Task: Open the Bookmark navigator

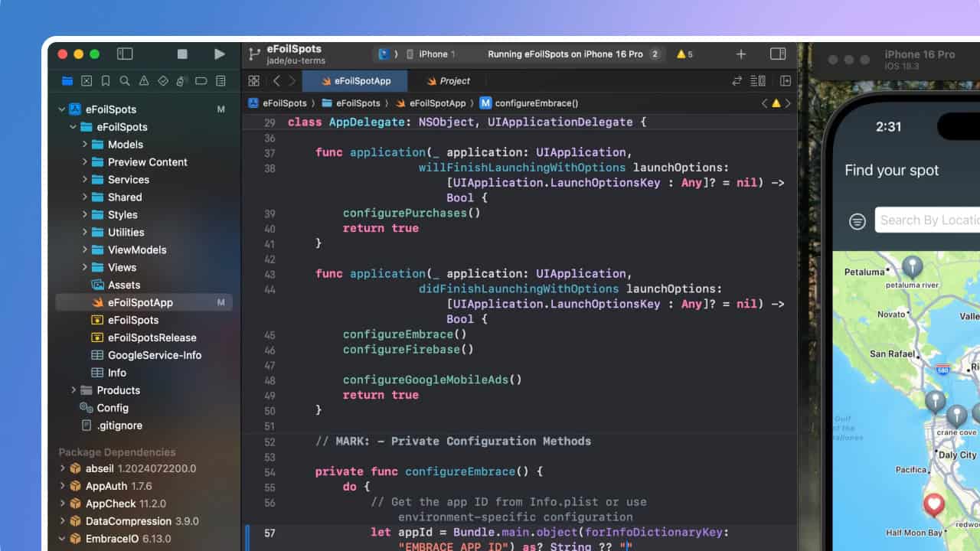Action: [106, 81]
